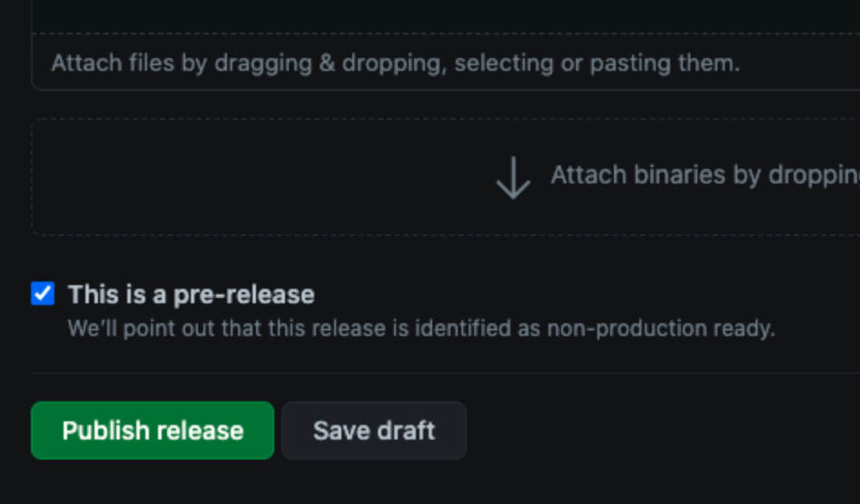
Task: Select the word 'Publish' on green button
Action: (x=96, y=430)
